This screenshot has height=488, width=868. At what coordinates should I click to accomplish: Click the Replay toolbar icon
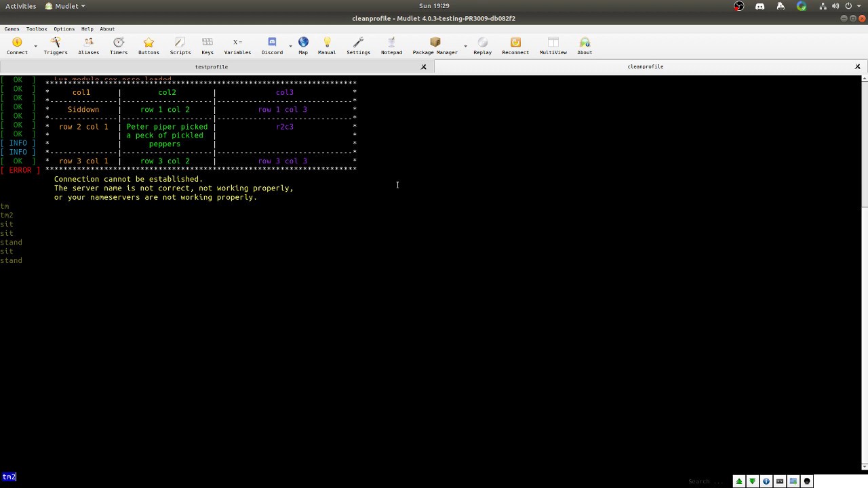pos(482,45)
